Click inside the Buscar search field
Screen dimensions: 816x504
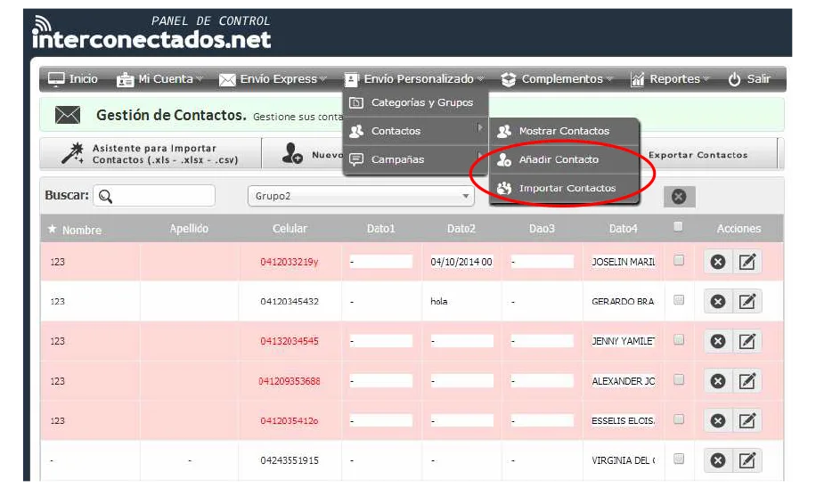coord(154,196)
